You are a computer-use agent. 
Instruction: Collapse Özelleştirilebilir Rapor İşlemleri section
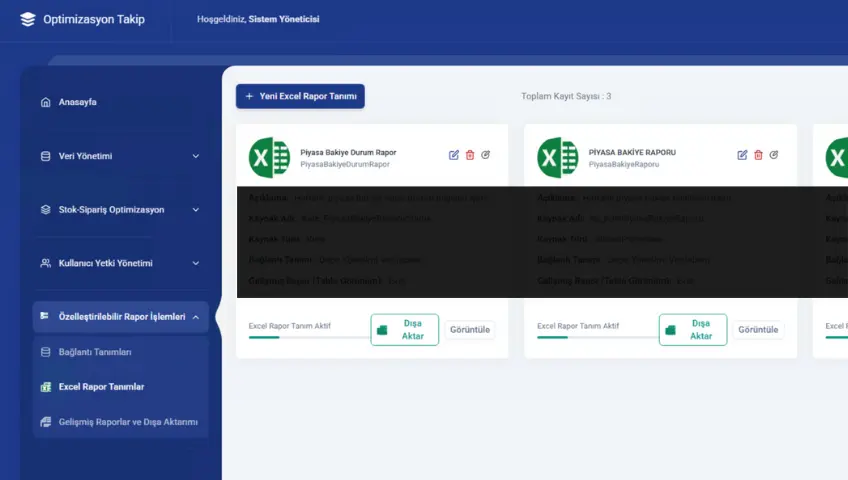pos(120,317)
